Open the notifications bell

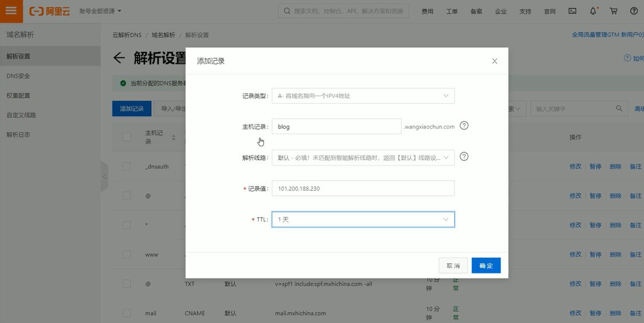pyautogui.click(x=593, y=11)
